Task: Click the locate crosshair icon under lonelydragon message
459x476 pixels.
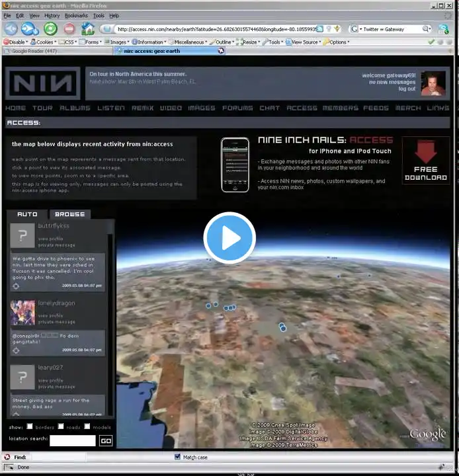Action: click(x=16, y=350)
